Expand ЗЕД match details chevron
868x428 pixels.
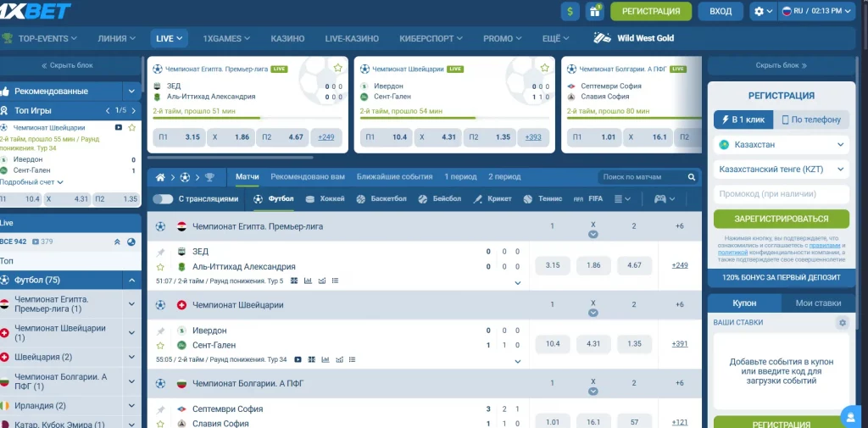coord(518,283)
